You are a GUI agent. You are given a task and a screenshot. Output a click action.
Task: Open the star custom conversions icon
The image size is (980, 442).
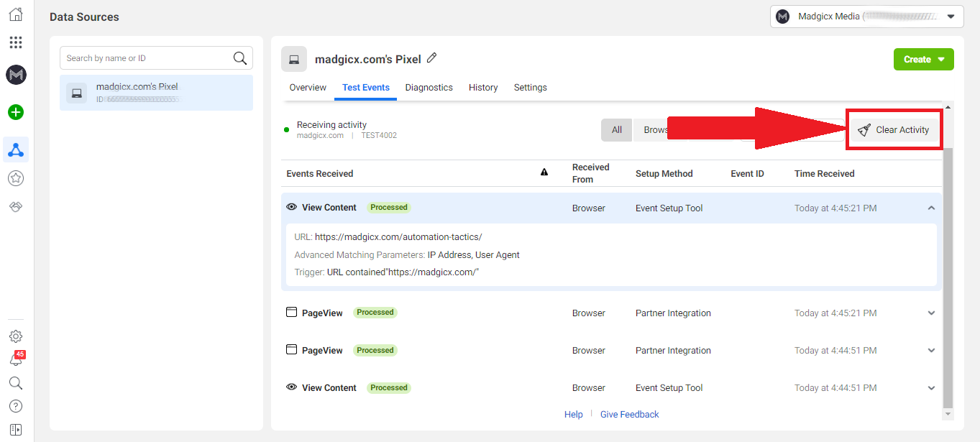16,178
